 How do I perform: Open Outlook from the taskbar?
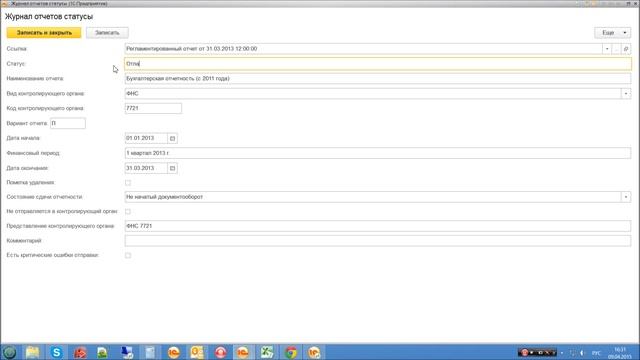click(197, 352)
